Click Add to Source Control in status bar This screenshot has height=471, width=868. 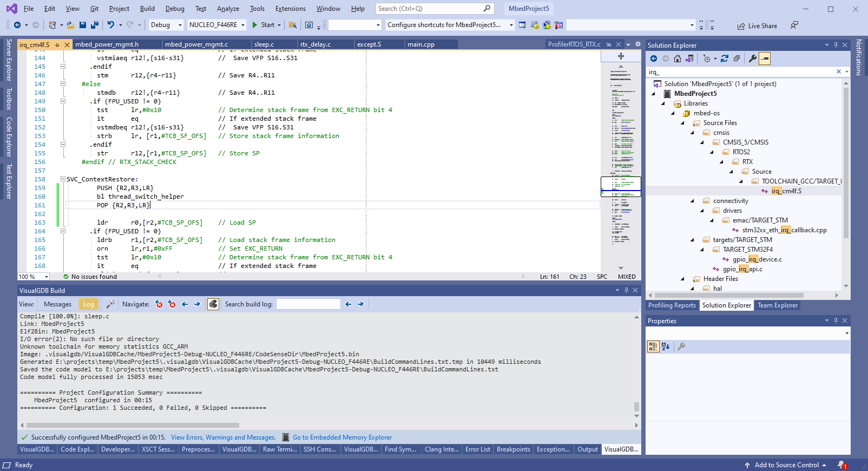pyautogui.click(x=786, y=465)
